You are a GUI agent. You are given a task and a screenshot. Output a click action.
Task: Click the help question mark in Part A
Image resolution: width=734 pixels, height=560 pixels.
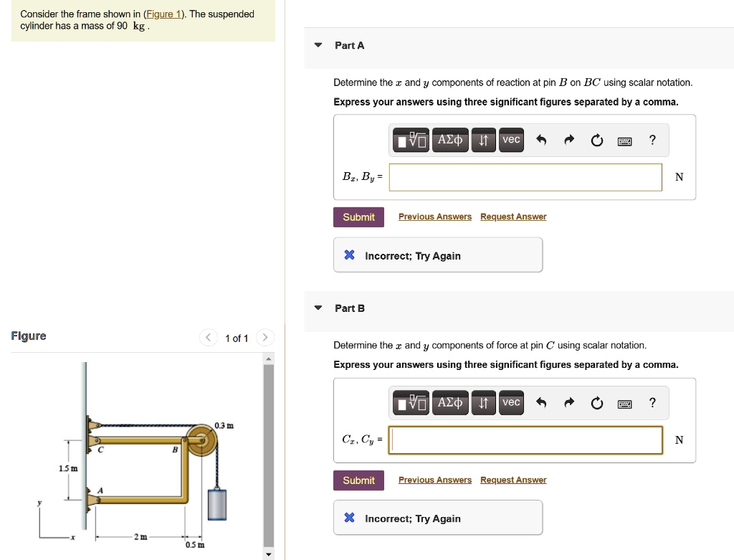tap(652, 140)
